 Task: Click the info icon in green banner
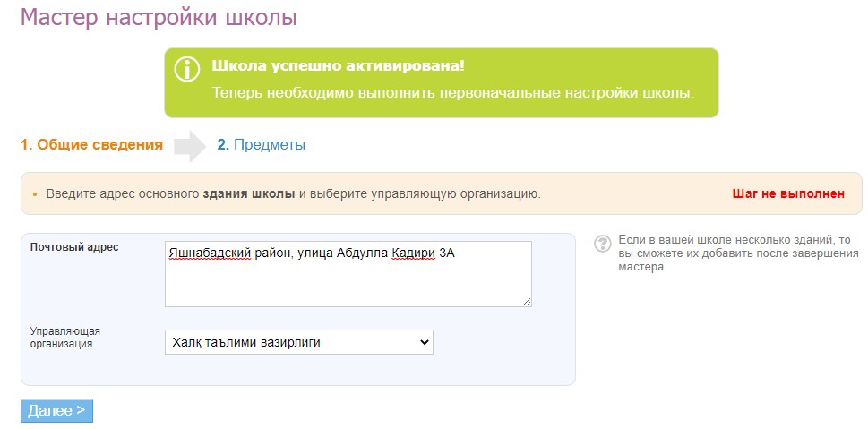tap(187, 69)
